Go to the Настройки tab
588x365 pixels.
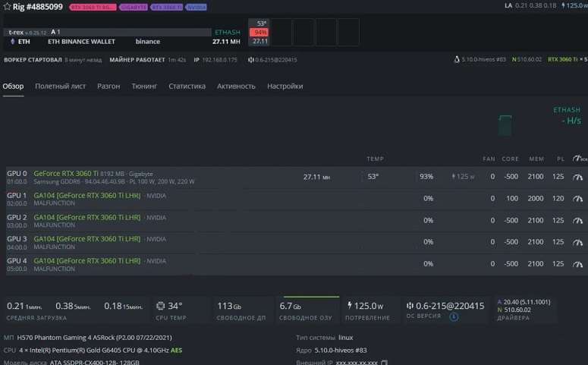pyautogui.click(x=285, y=87)
